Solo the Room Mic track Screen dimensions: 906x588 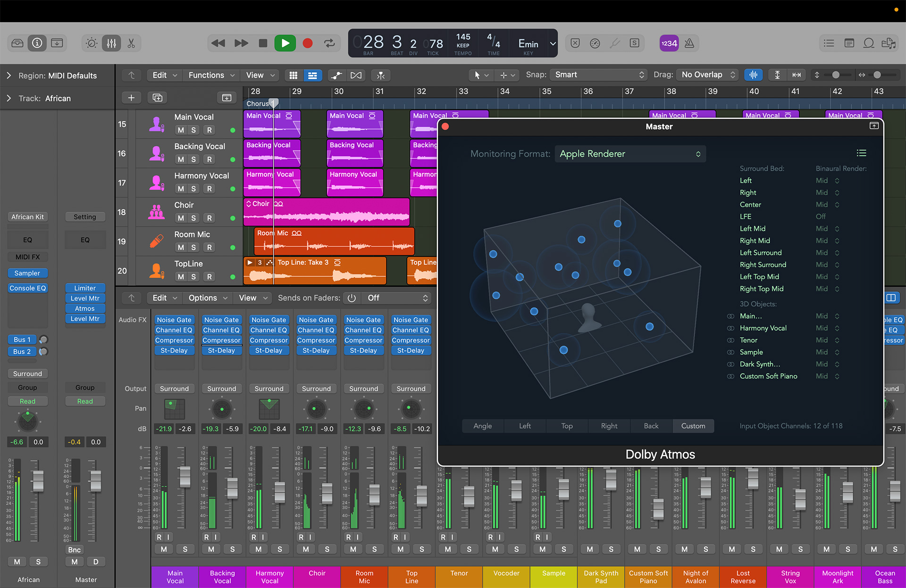coord(193,247)
